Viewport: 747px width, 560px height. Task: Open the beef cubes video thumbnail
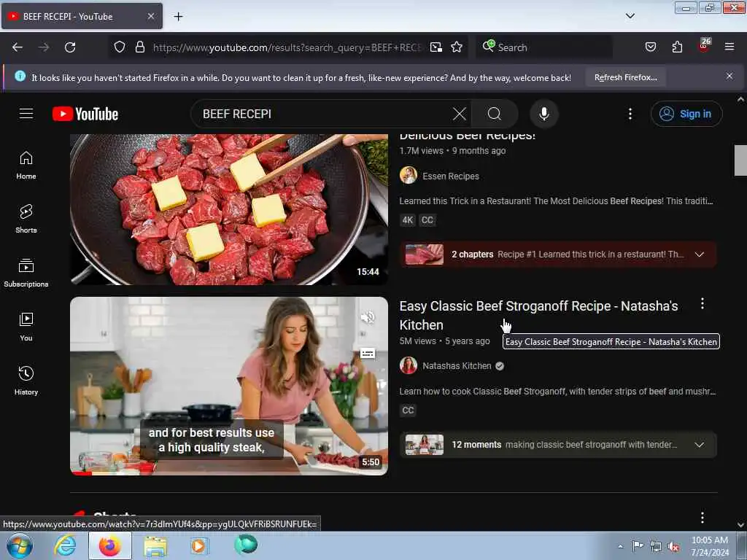pyautogui.click(x=228, y=209)
